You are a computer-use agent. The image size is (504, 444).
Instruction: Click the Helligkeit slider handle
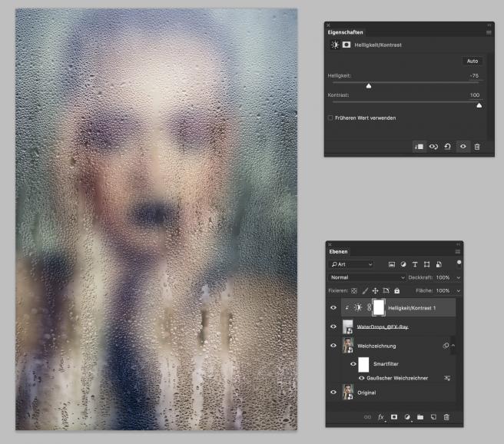369,86
